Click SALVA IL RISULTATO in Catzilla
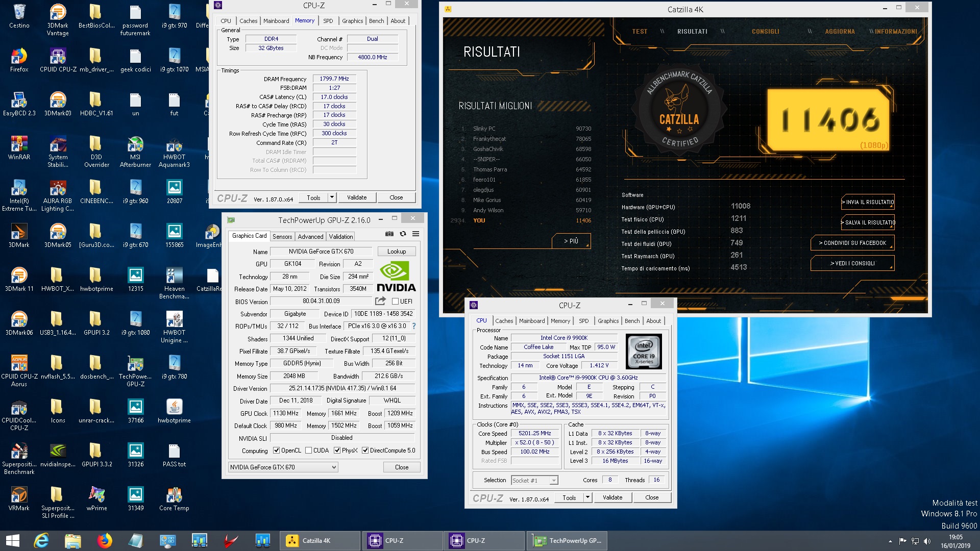This screenshot has width=980, height=551. coord(868,222)
